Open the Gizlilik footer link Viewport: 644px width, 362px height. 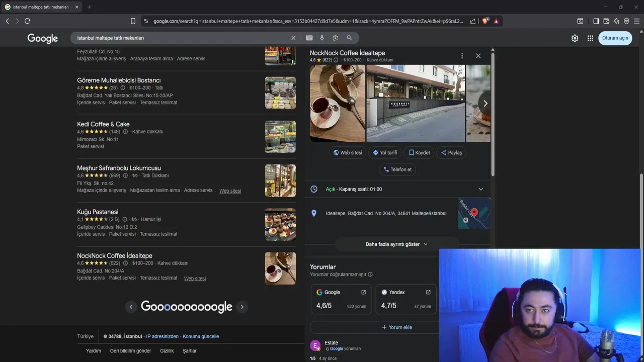point(167,351)
